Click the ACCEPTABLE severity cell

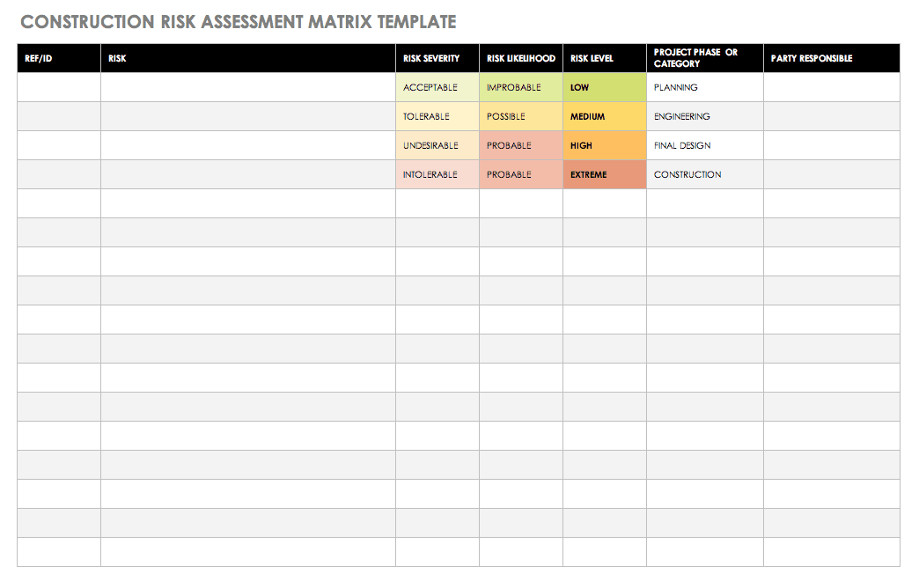435,87
